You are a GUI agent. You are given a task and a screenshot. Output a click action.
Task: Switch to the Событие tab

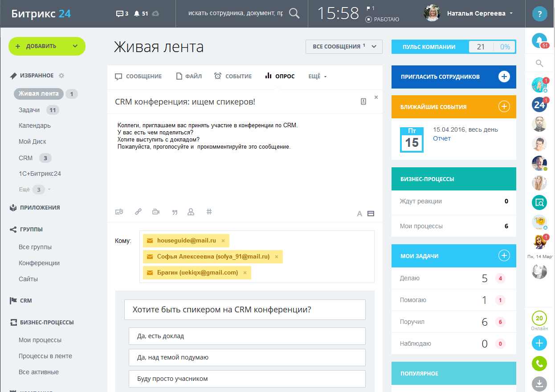tap(233, 77)
